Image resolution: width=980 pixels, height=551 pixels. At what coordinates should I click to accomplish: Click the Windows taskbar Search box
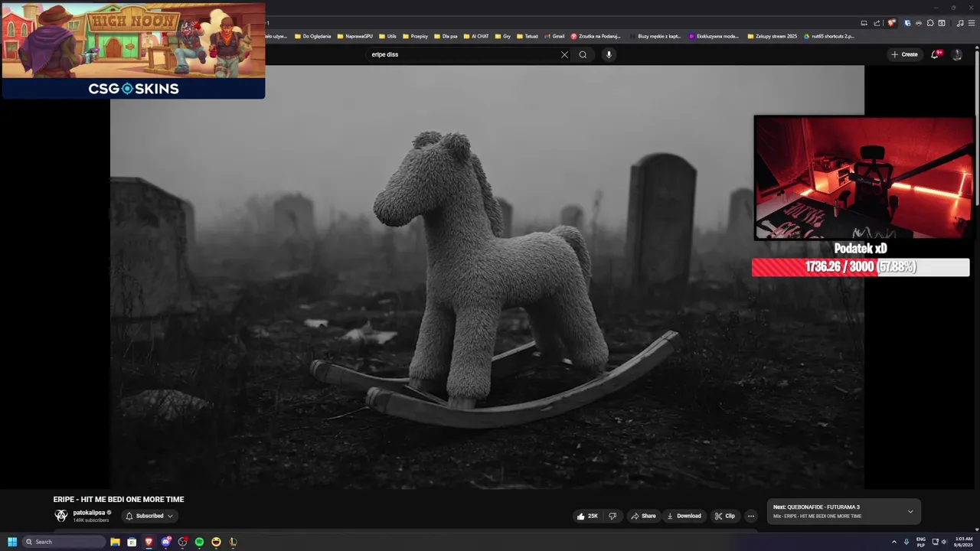64,542
